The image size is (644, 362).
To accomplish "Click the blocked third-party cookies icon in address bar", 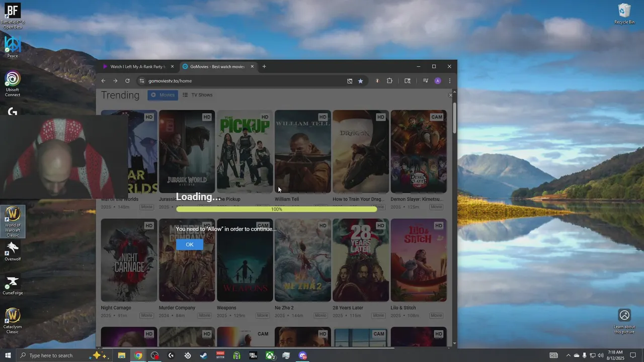I will 350,81.
